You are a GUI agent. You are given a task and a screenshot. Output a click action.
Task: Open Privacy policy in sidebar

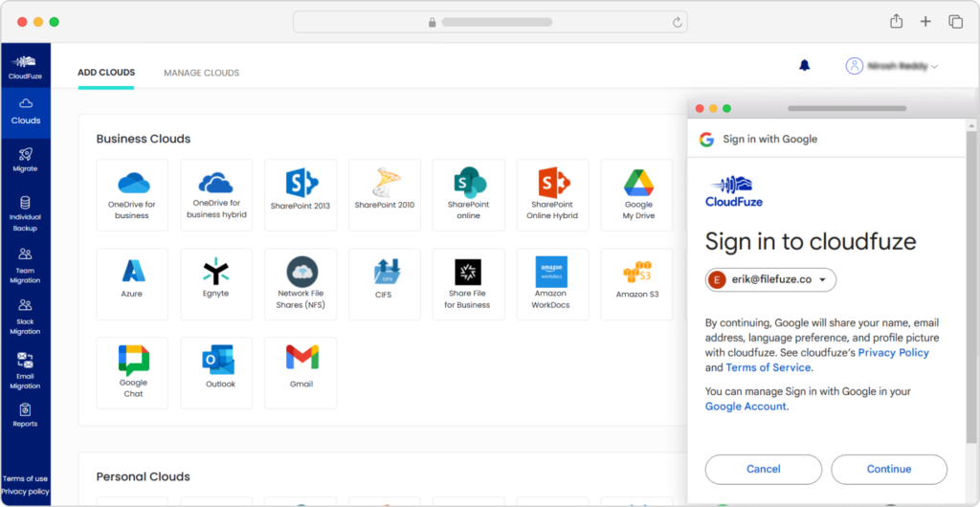pyautogui.click(x=25, y=492)
